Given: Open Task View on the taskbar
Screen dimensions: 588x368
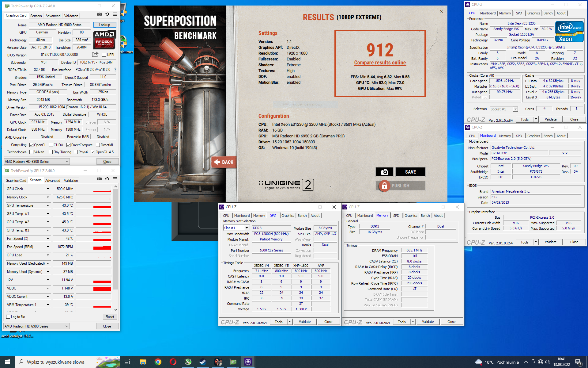Looking at the screenshot, I should click(x=127, y=362).
